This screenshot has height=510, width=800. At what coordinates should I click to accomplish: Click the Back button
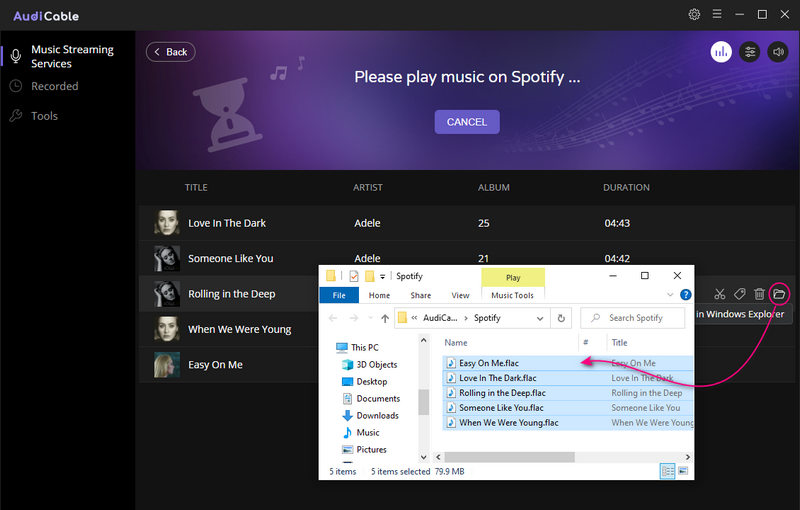point(170,52)
